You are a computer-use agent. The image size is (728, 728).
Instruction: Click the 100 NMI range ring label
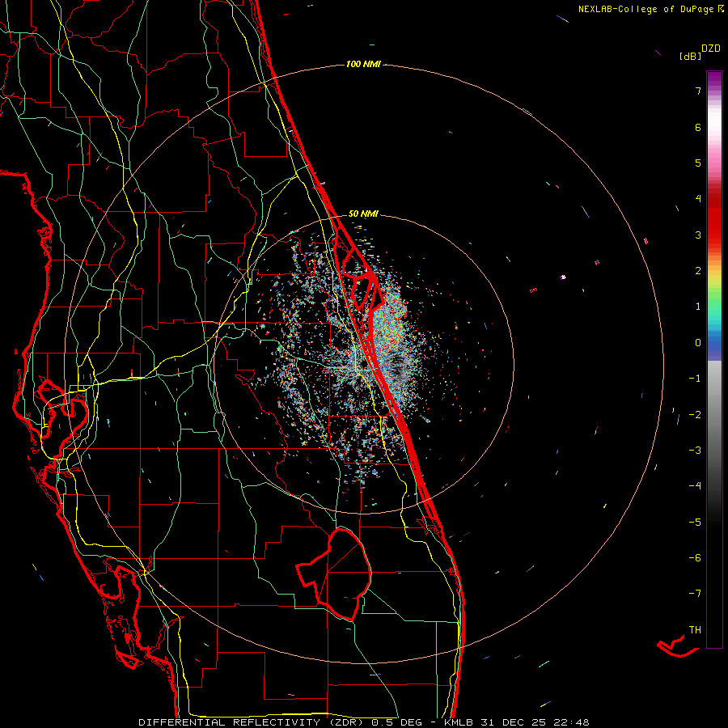coord(363,64)
